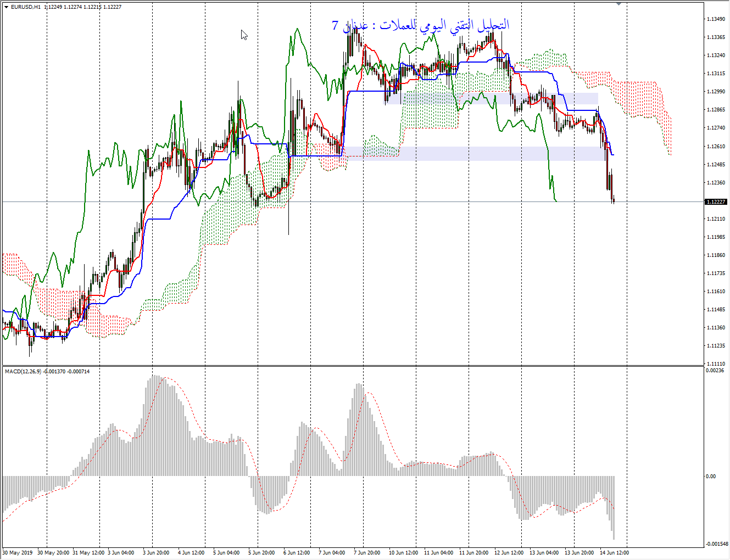Click the chart shift triangle marker at top

tap(619, 4)
